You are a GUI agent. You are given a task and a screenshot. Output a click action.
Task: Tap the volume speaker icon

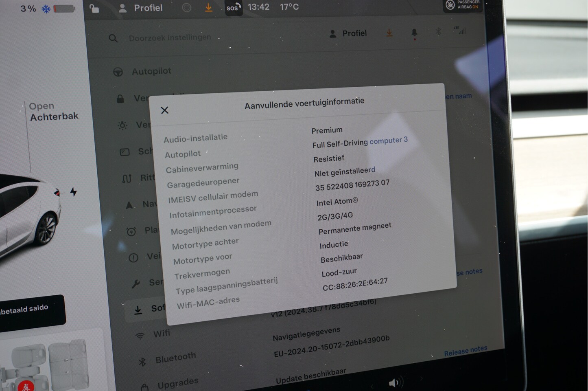point(395,382)
